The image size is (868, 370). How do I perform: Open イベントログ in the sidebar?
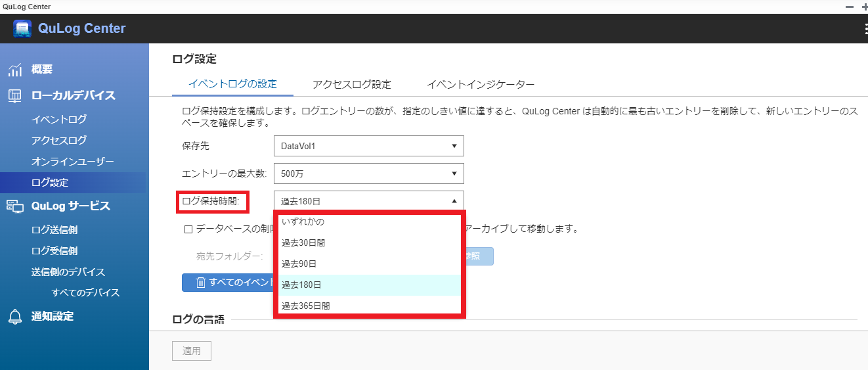click(59, 120)
